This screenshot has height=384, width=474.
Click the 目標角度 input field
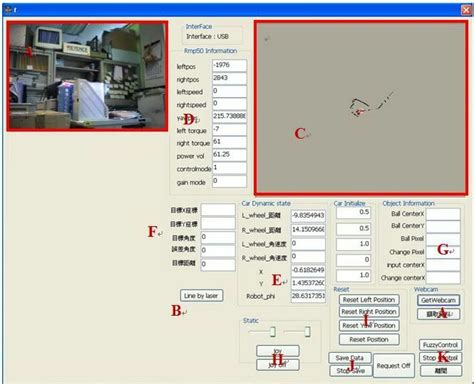[x=218, y=238]
